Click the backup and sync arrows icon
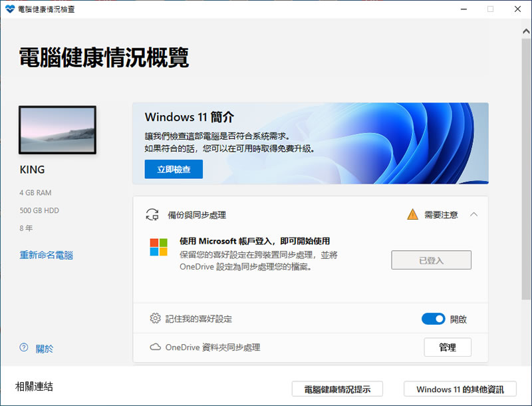Viewport: 532px width, 406px height. pyautogui.click(x=152, y=214)
